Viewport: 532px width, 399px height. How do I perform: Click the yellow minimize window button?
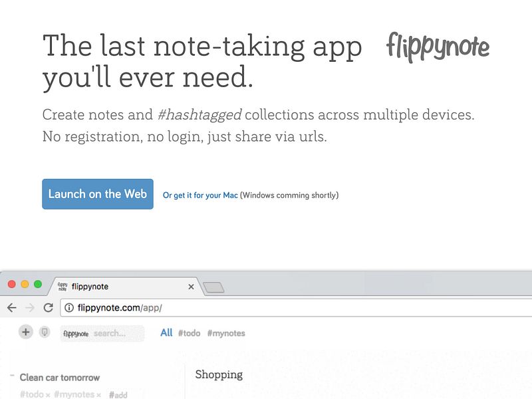(x=25, y=285)
